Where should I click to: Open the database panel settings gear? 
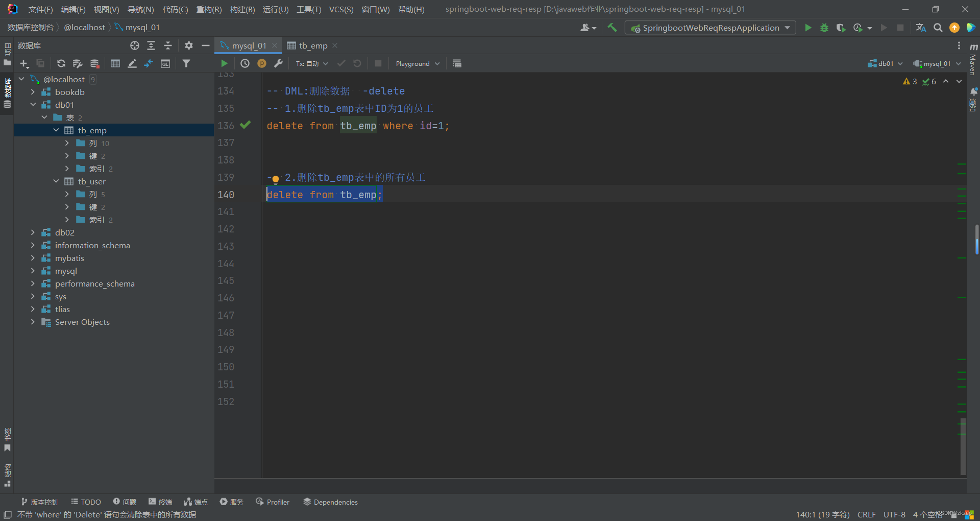[188, 45]
